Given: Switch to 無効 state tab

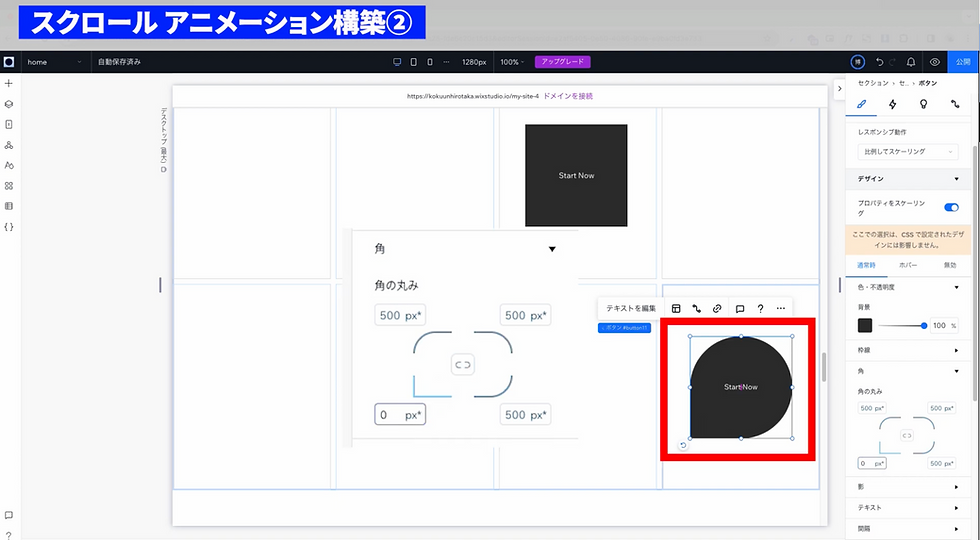Looking at the screenshot, I should click(x=949, y=265).
